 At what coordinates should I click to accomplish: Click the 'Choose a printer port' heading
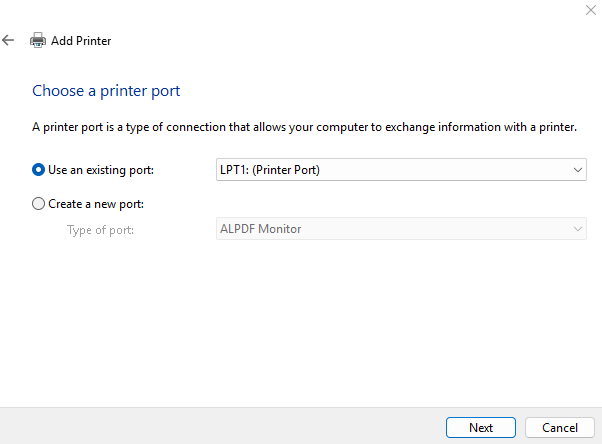point(106,91)
